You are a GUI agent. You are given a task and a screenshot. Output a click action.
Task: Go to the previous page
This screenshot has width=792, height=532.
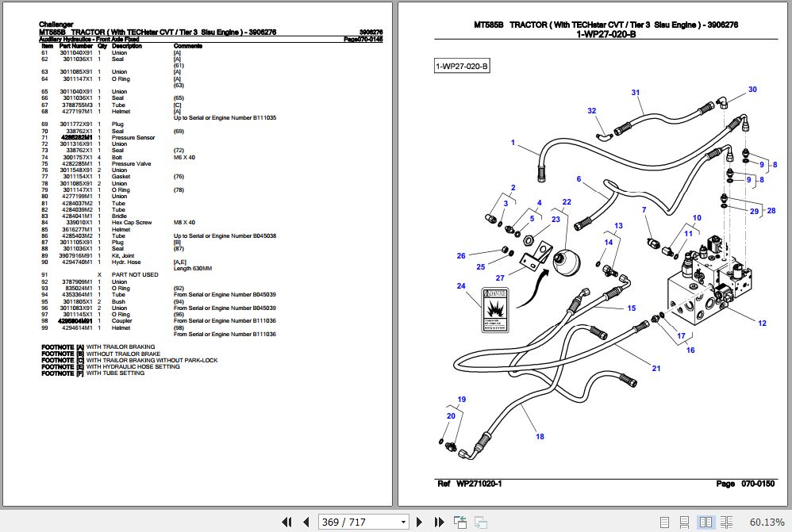(x=306, y=522)
